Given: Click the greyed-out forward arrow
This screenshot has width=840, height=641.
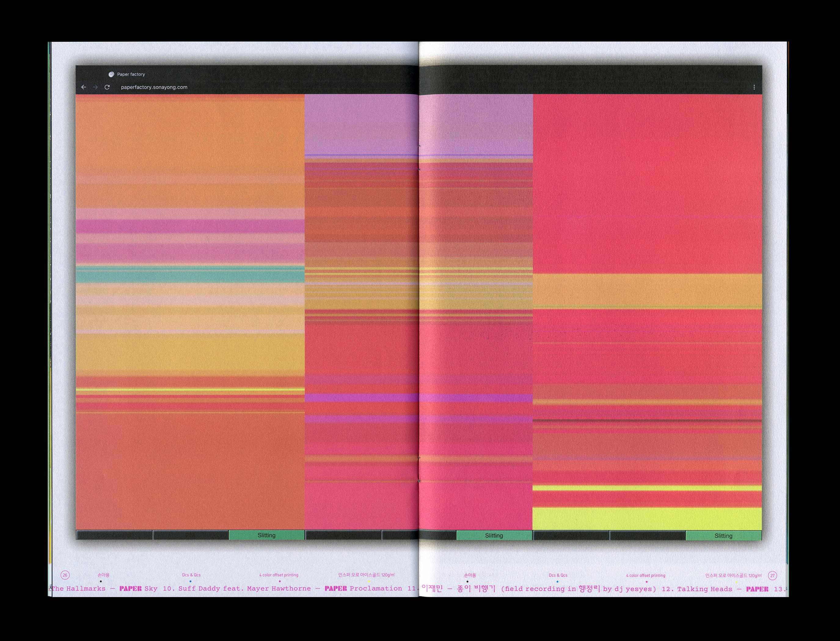Looking at the screenshot, I should [x=95, y=87].
